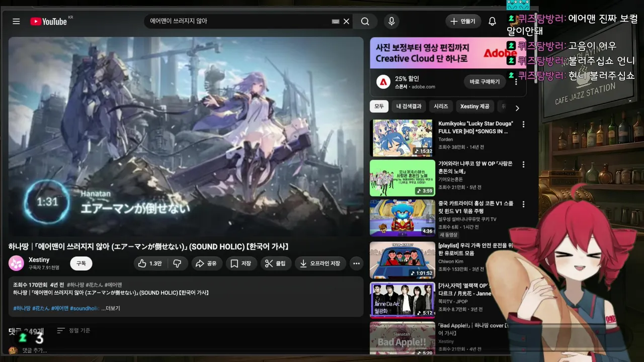Open the 정렬 기준 sort dropdown
Viewport: 644px width, 362px height.
[73, 330]
